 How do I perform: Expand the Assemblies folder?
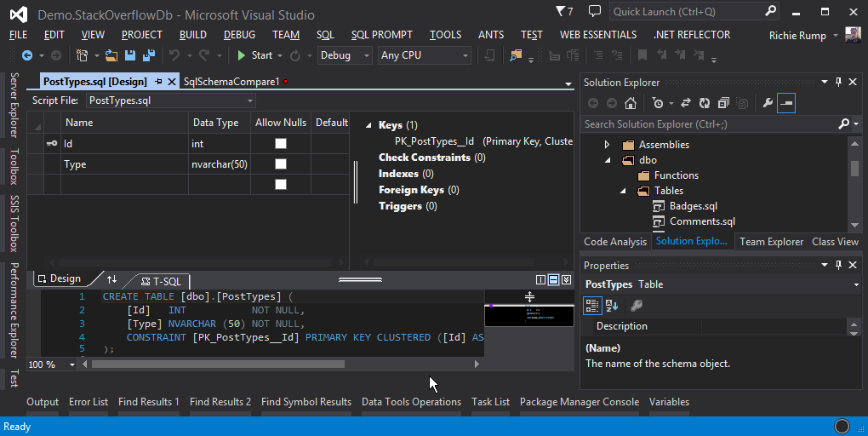pos(608,145)
